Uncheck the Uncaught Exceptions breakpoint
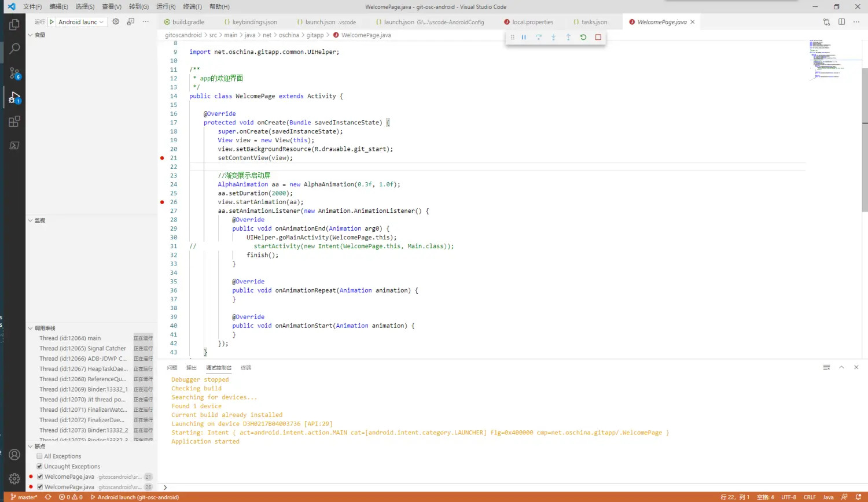Viewport: 868px width, 502px height. pyautogui.click(x=39, y=467)
